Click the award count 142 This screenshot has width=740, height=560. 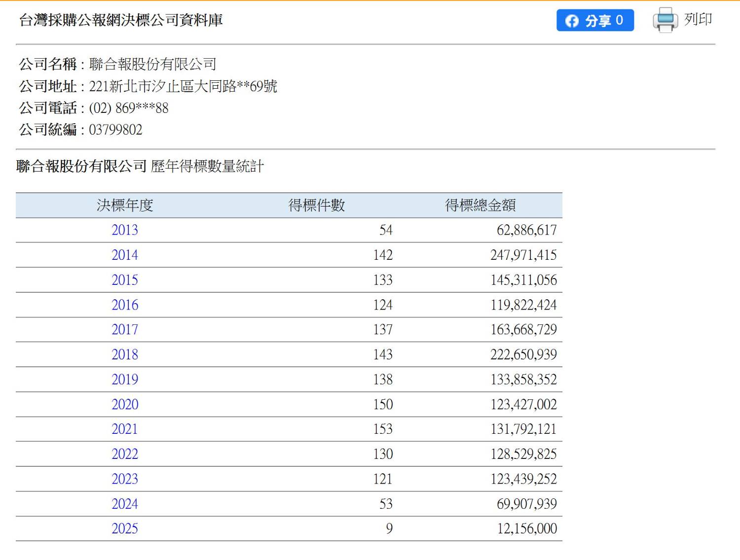[383, 255]
